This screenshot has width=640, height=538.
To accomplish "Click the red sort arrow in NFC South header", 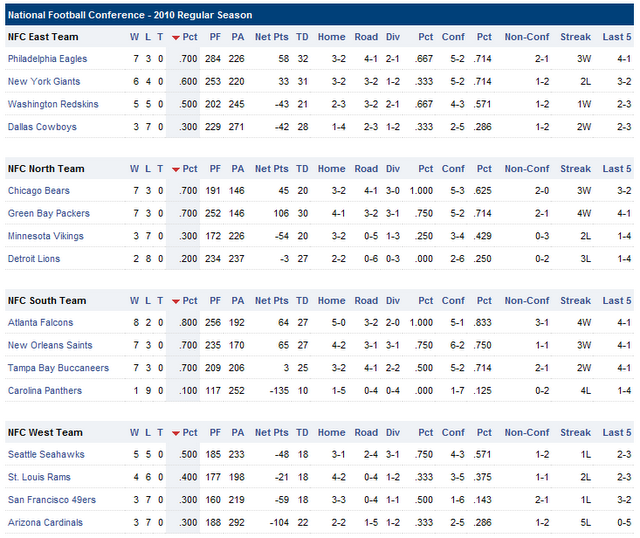I will click(176, 301).
